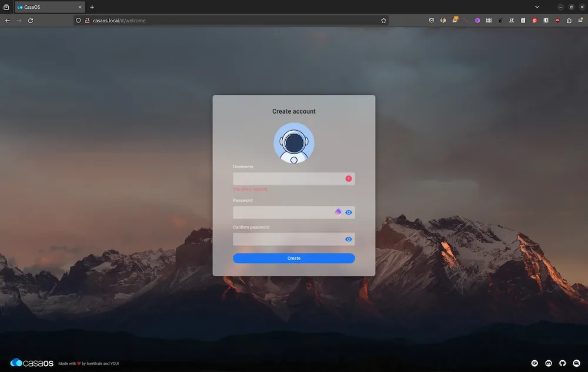The image size is (588, 372).
Task: Click the black apple-shaped extension icon
Action: tap(500, 21)
